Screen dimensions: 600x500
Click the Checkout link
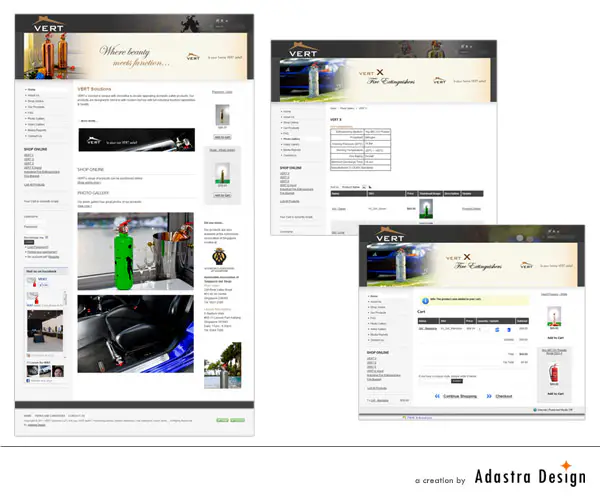point(504,396)
